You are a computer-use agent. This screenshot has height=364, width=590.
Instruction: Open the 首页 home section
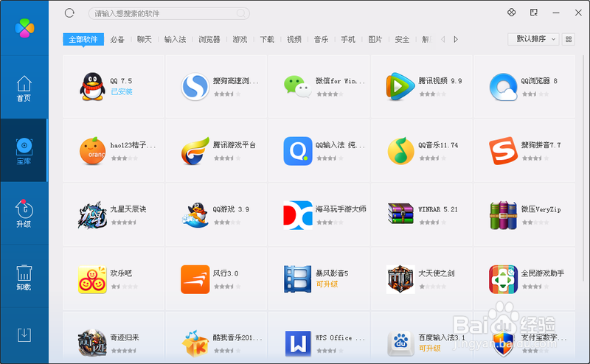point(24,88)
